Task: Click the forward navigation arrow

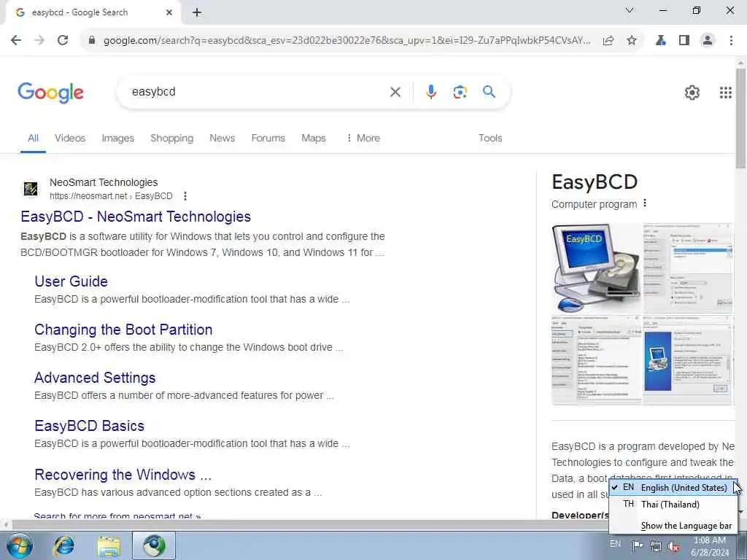Action: (39, 41)
